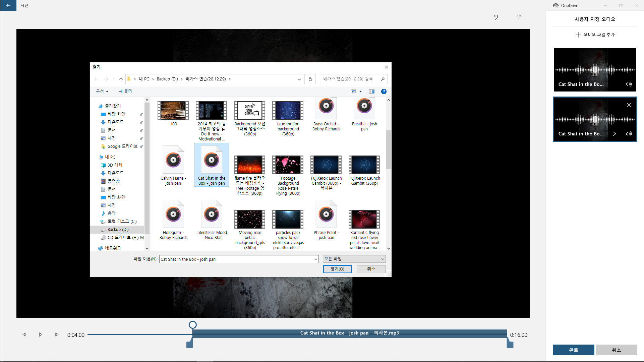The image size is (644, 362).
Task: Mute volume on first Cat Shat audio clip
Action: [x=629, y=84]
